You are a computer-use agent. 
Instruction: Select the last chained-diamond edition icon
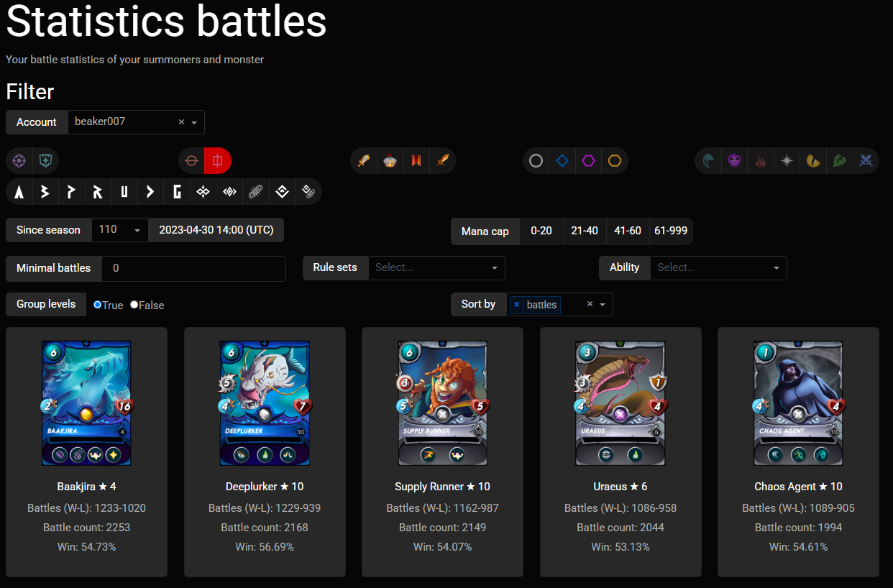point(308,192)
